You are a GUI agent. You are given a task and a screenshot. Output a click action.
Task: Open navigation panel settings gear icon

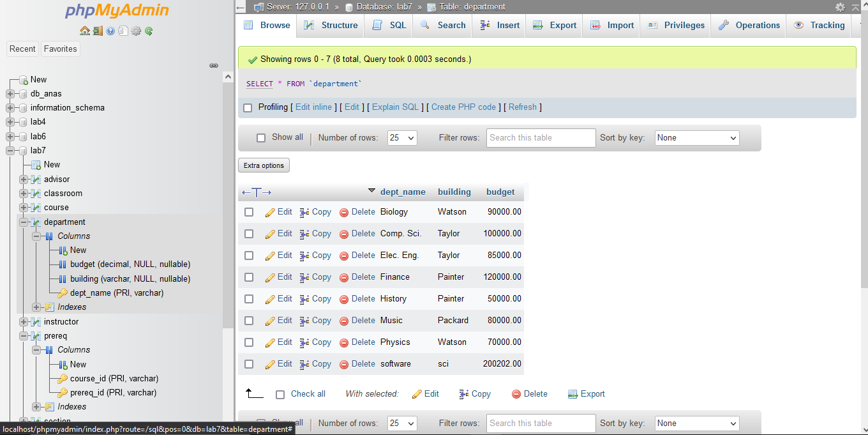pyautogui.click(x=136, y=31)
